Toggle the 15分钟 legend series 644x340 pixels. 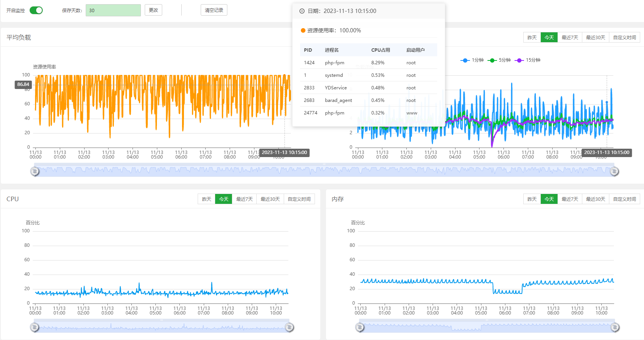tap(527, 60)
